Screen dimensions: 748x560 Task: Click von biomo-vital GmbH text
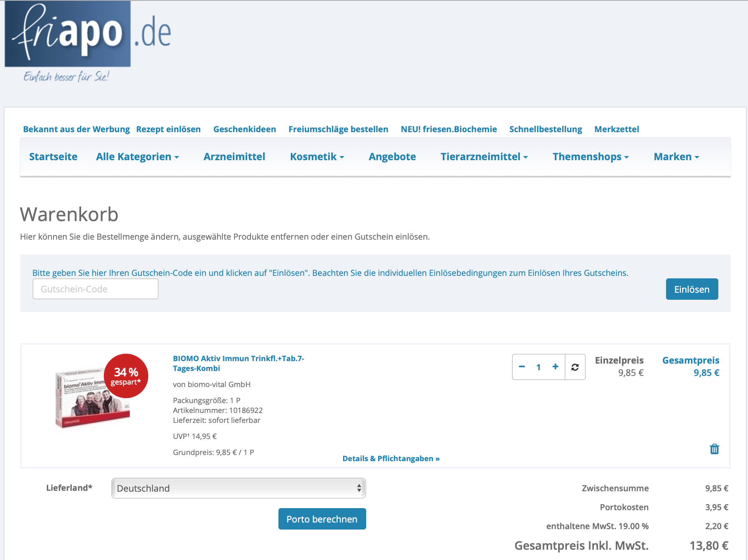coord(212,384)
